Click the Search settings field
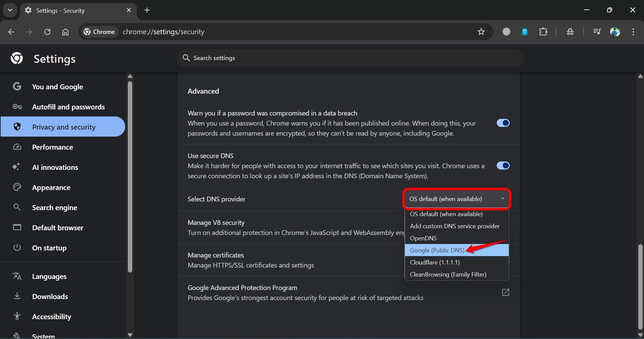Viewport: 644px width, 339px height. [x=350, y=58]
